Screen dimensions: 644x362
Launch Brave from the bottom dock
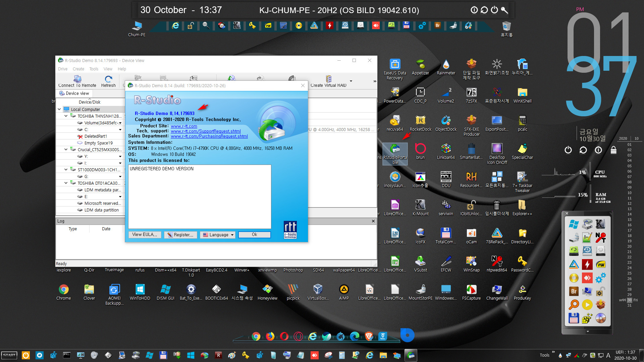[x=369, y=336]
